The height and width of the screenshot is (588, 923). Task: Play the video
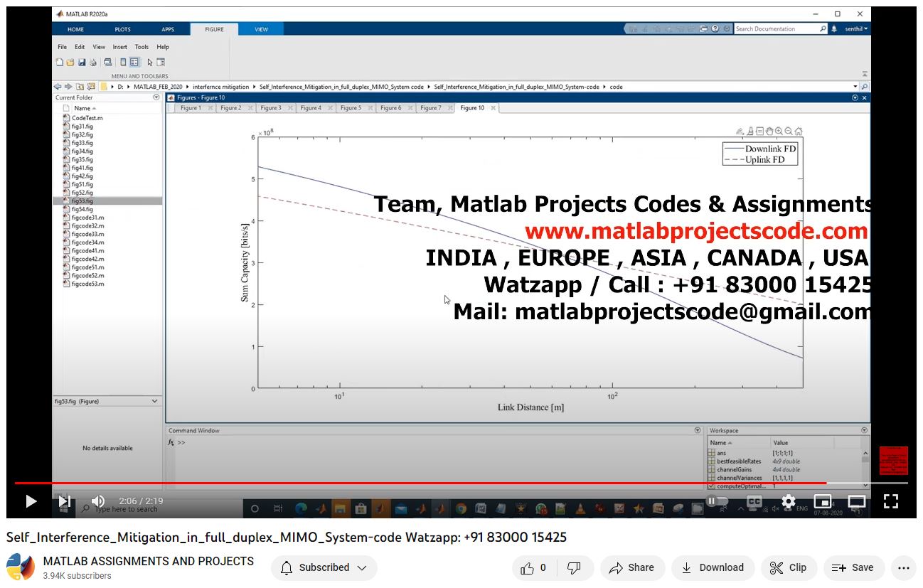(x=31, y=501)
